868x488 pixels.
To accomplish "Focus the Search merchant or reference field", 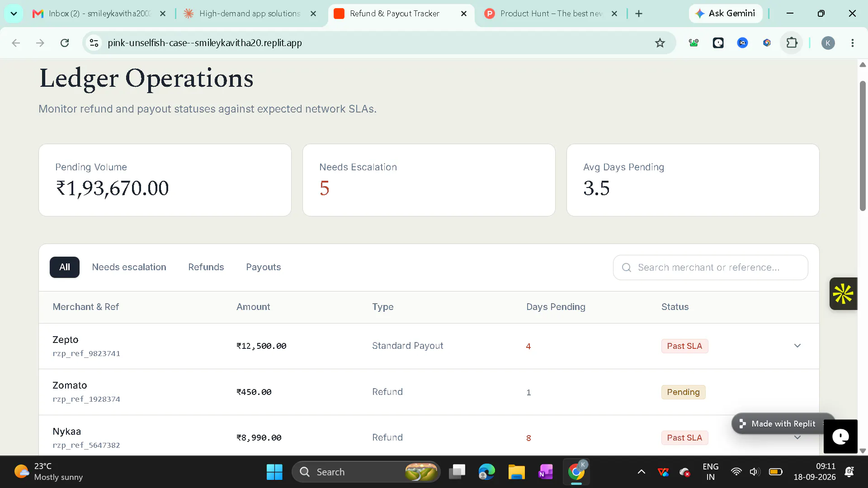I will pos(710,267).
